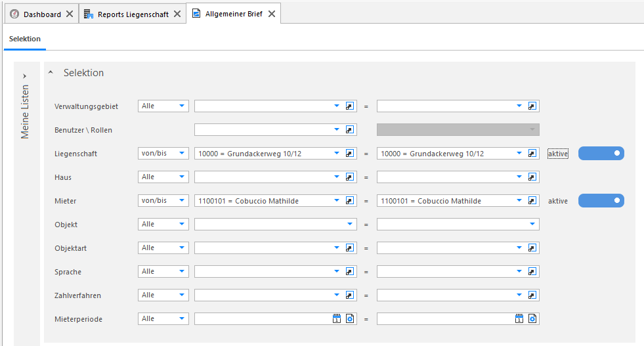Viewport: 644px width, 346px height.
Task: Open lookup icon for Verwaltungsgebiet from field
Action: (x=349, y=106)
